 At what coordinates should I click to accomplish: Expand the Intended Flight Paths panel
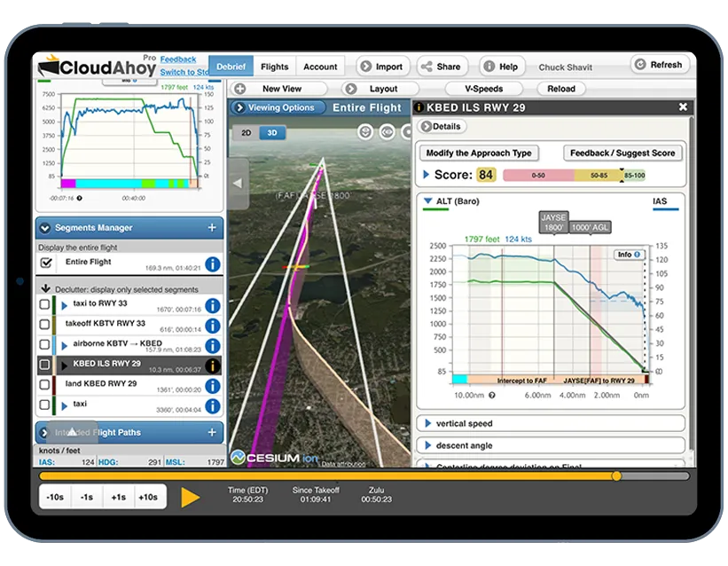[44, 433]
